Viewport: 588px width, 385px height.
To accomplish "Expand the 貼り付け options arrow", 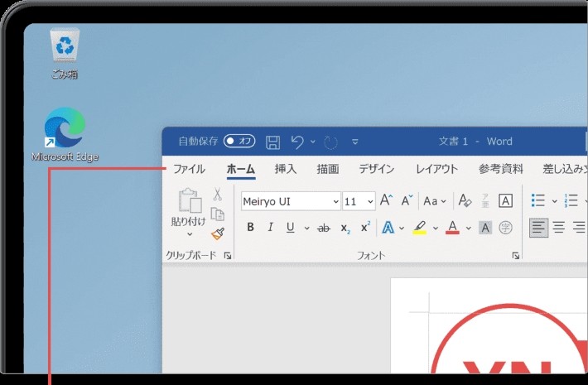I will pyautogui.click(x=190, y=234).
